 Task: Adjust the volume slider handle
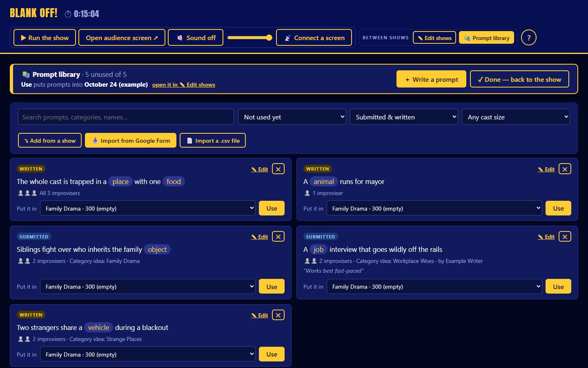pos(269,38)
